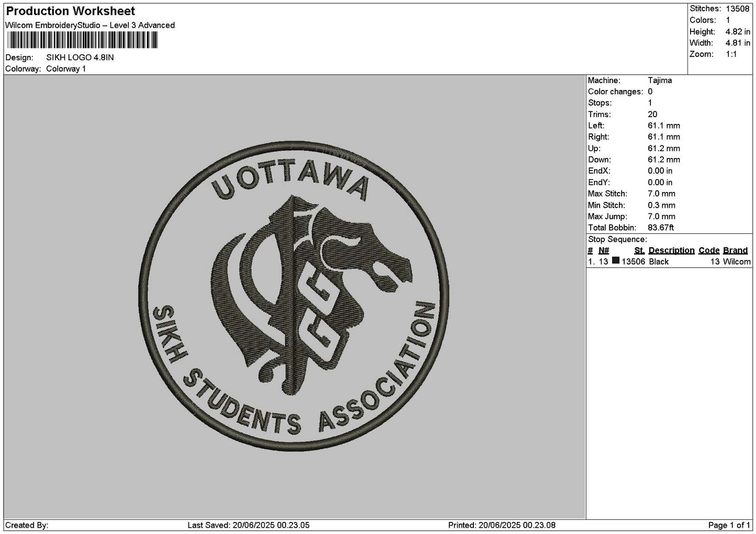756x534 pixels.
Task: Click the "Total Bobbin:" label
Action: (x=612, y=228)
